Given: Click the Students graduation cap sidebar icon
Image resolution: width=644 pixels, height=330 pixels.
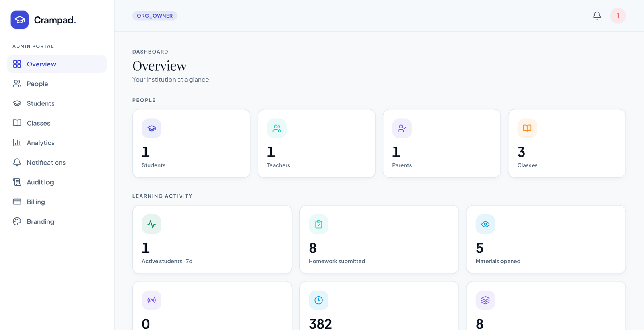Looking at the screenshot, I should coord(17,103).
